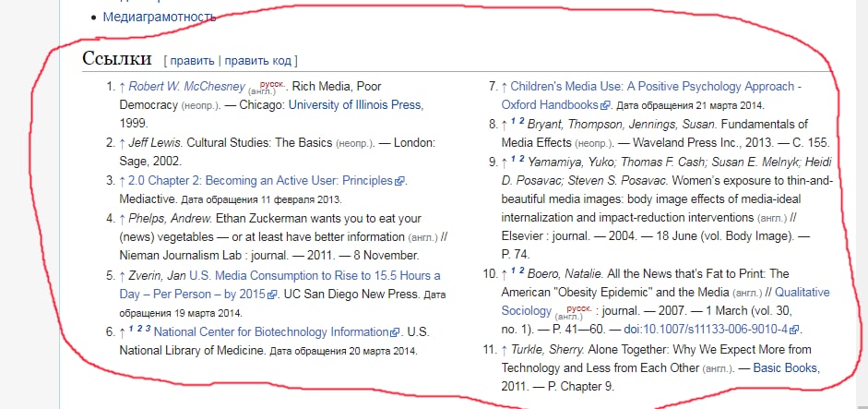Click the up arrow of reference 7
Viewport: 868px width, 409px height.
pyautogui.click(x=505, y=87)
